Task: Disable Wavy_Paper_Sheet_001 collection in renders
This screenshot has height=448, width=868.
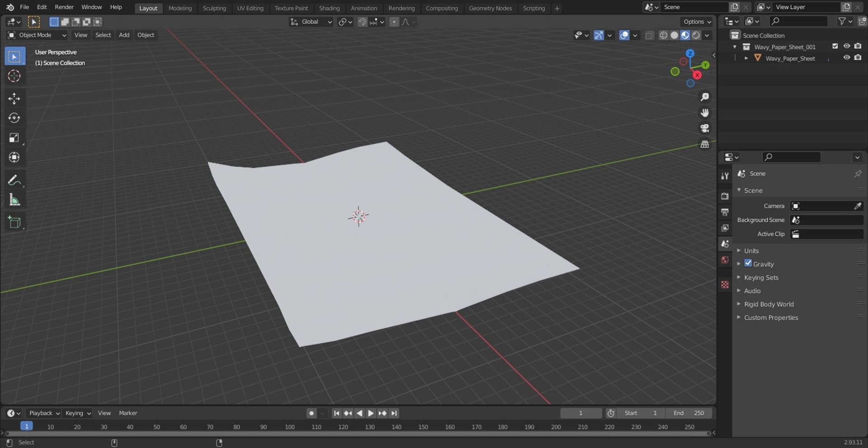Action: (x=858, y=46)
